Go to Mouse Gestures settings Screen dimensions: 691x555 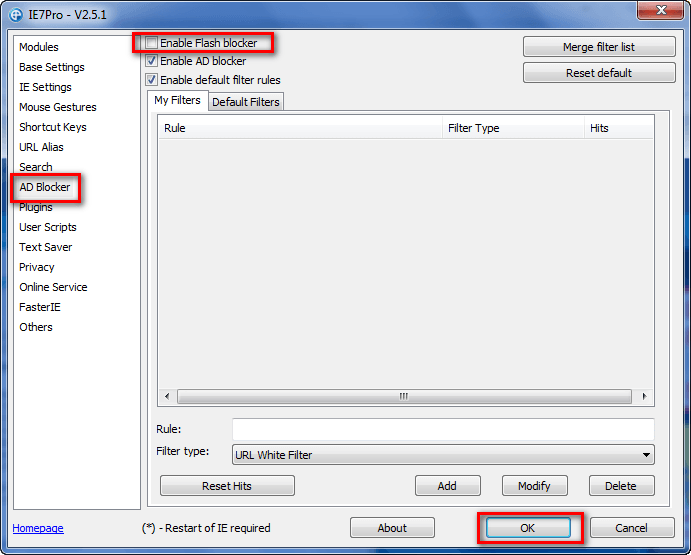tap(58, 107)
